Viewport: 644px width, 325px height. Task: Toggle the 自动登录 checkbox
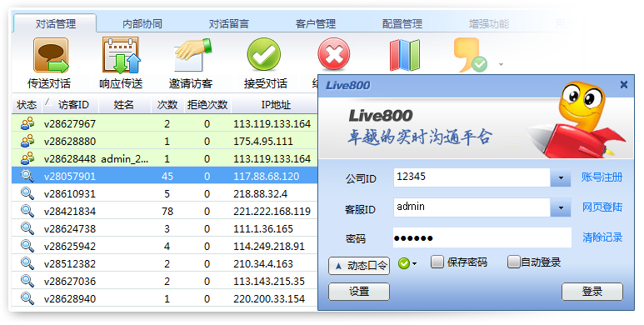(x=514, y=262)
